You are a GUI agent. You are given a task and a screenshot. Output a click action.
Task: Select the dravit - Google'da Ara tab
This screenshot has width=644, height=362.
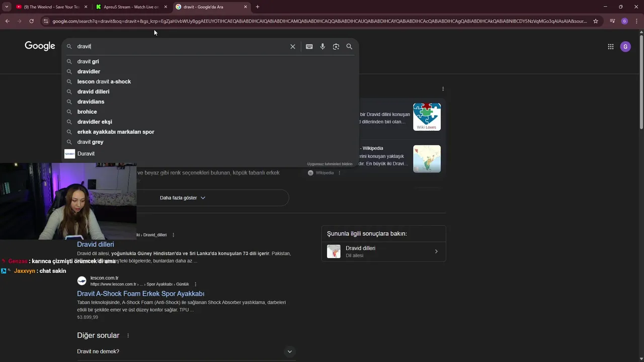pyautogui.click(x=211, y=7)
